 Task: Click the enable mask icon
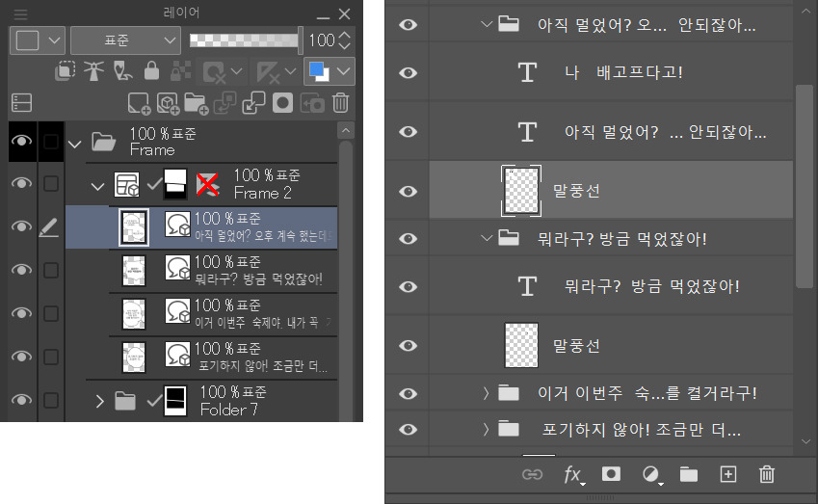214,71
